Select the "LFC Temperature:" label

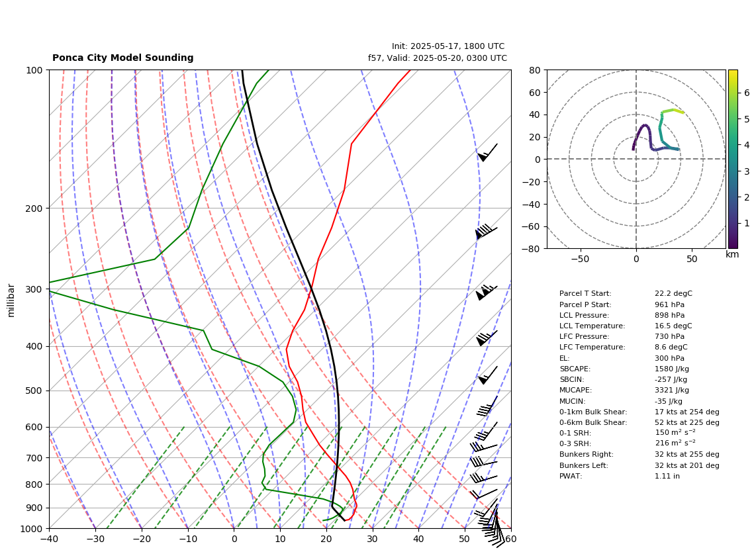(x=592, y=347)
